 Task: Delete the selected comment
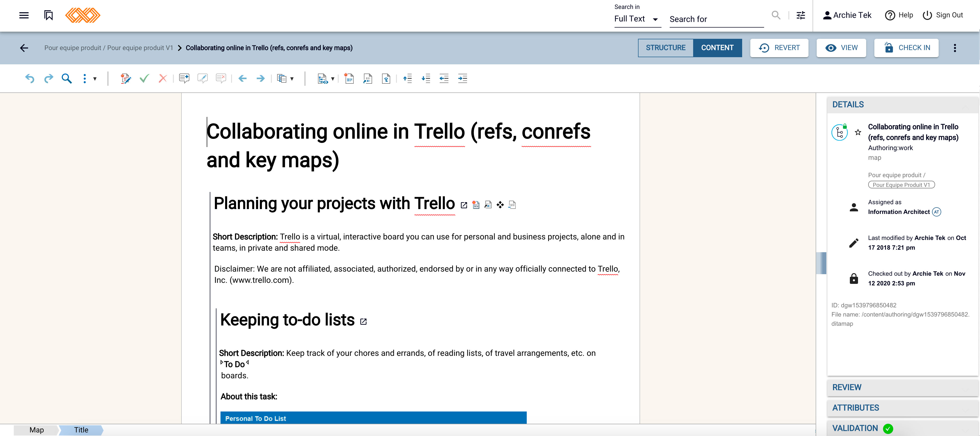tap(221, 79)
